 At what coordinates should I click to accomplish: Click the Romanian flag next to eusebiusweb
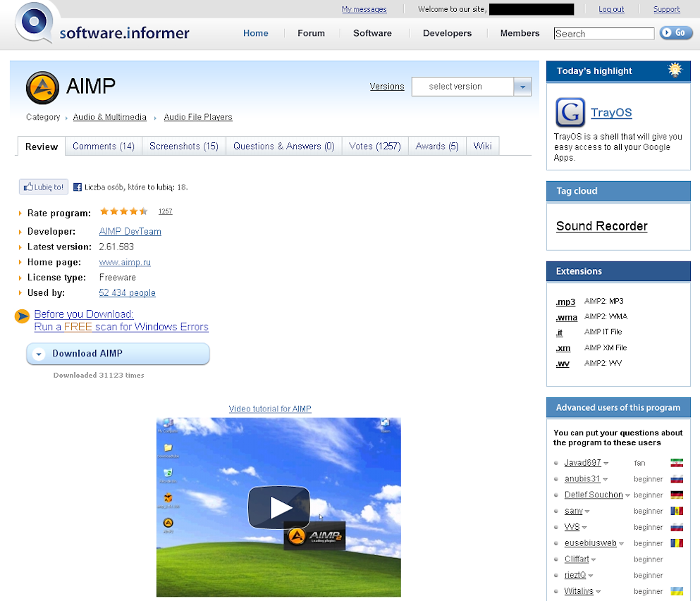(677, 543)
